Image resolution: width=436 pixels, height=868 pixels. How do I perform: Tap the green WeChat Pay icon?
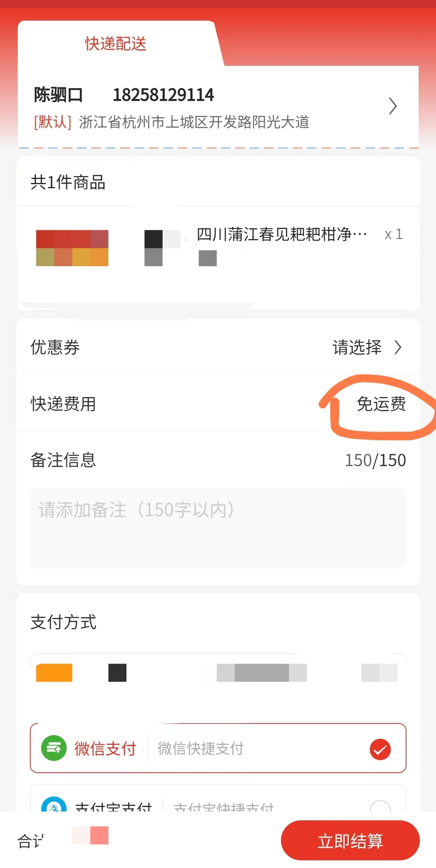point(54,748)
